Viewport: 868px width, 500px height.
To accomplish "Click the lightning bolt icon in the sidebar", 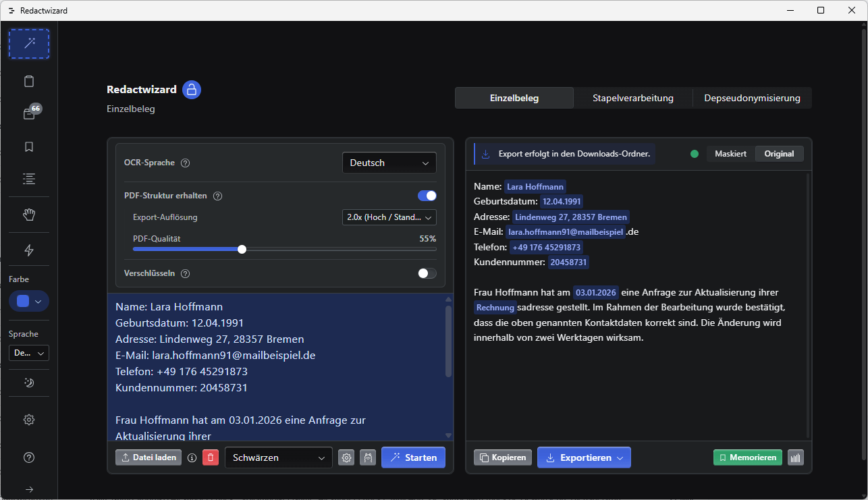I will tap(29, 250).
